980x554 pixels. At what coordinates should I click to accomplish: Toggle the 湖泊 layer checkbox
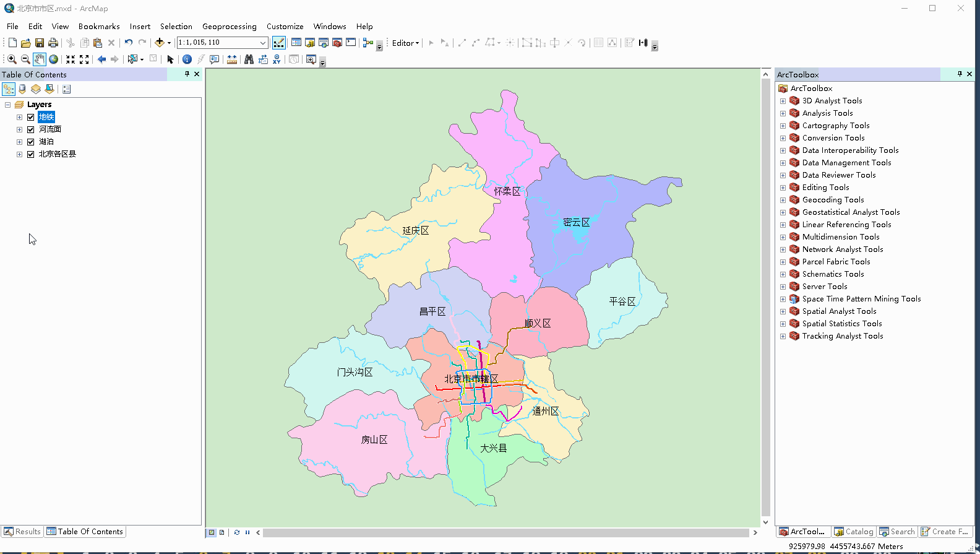(x=30, y=142)
